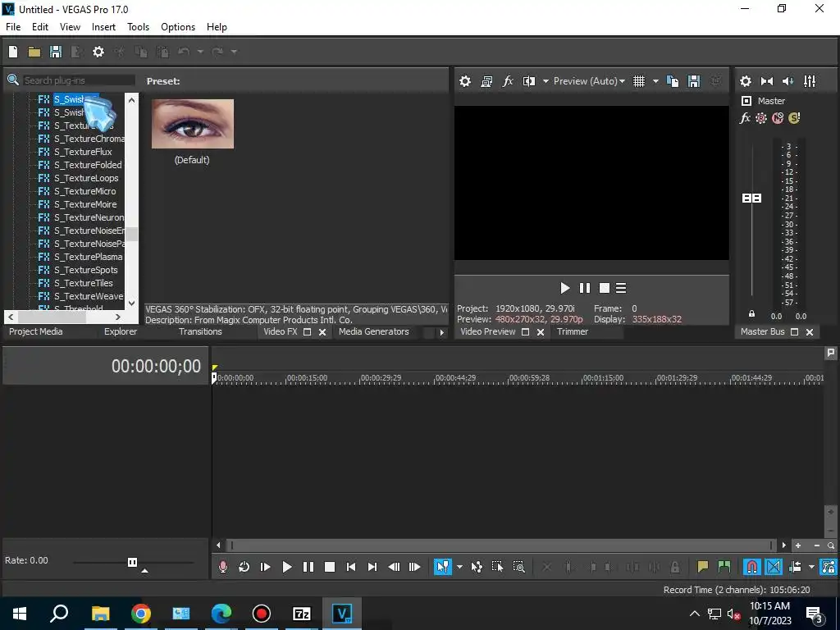Switch to the Project Media tab

tap(36, 331)
